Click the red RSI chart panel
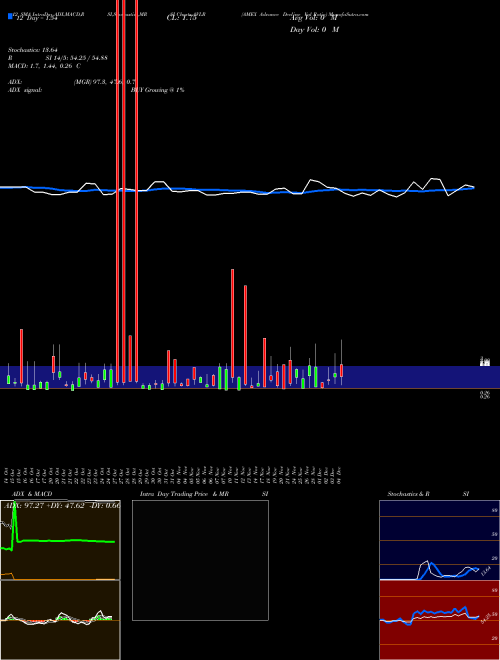The width and height of the screenshot is (500, 660). tap(439, 620)
